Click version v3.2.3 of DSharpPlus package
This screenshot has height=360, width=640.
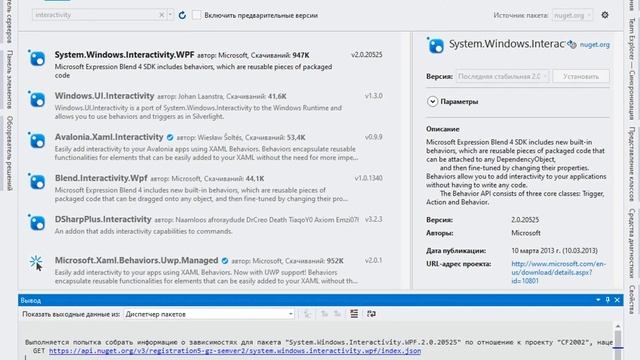point(373,219)
